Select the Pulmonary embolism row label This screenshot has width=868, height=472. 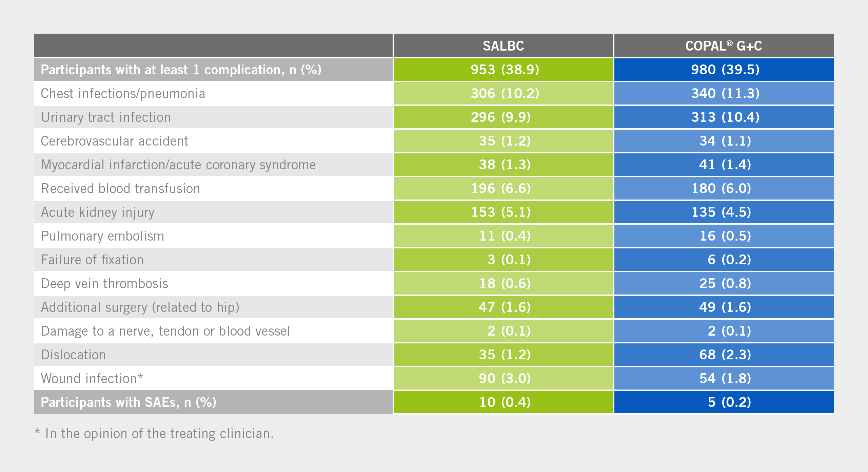pyautogui.click(x=102, y=236)
